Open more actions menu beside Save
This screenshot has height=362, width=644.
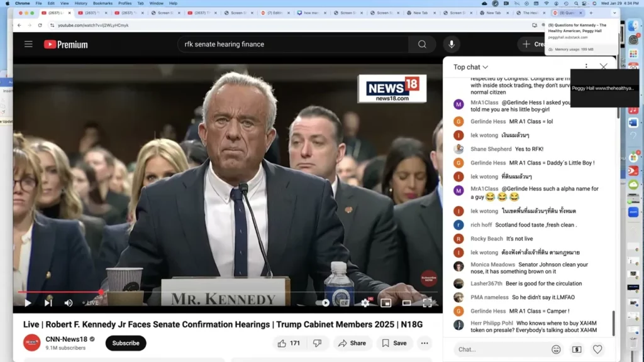coord(425,343)
